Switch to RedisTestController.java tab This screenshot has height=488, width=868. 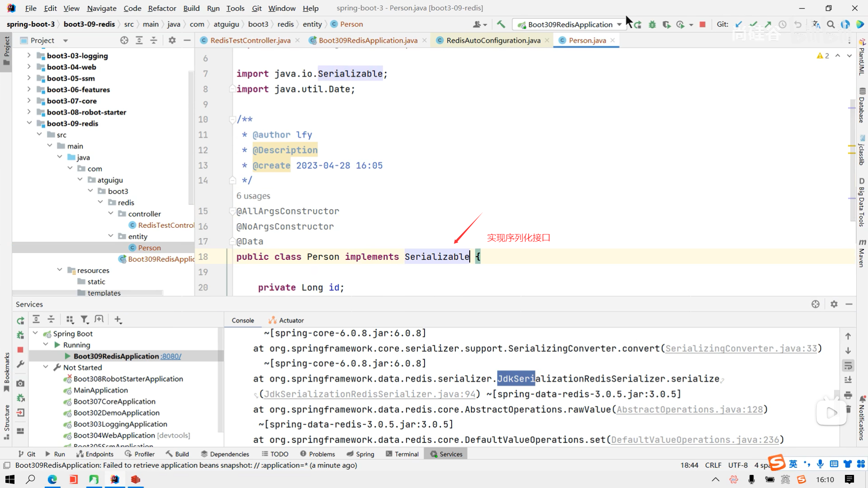click(250, 40)
